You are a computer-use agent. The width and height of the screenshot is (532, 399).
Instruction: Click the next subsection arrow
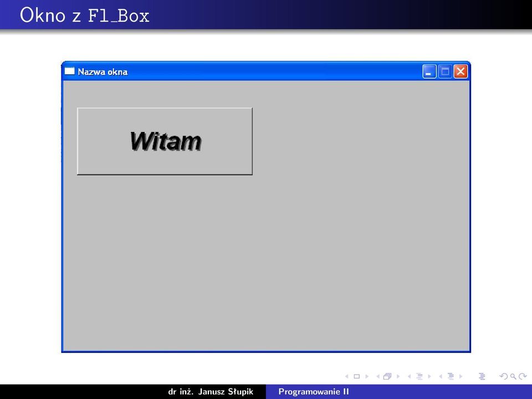click(x=429, y=376)
